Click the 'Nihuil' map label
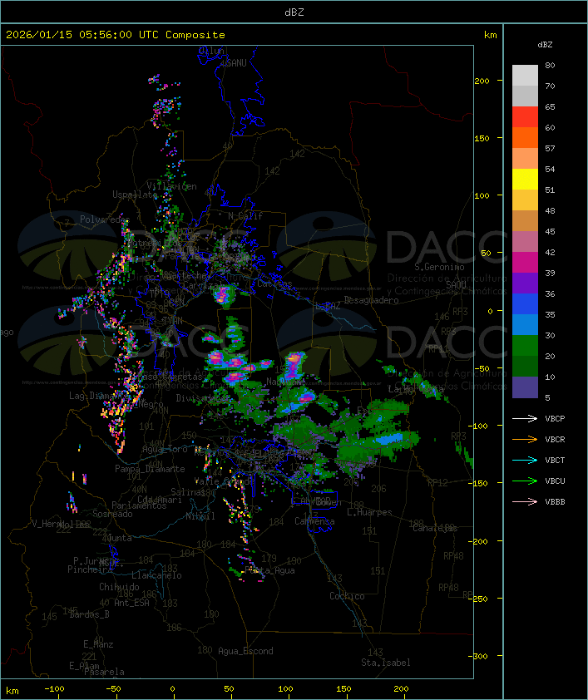588x700 pixels. click(200, 516)
